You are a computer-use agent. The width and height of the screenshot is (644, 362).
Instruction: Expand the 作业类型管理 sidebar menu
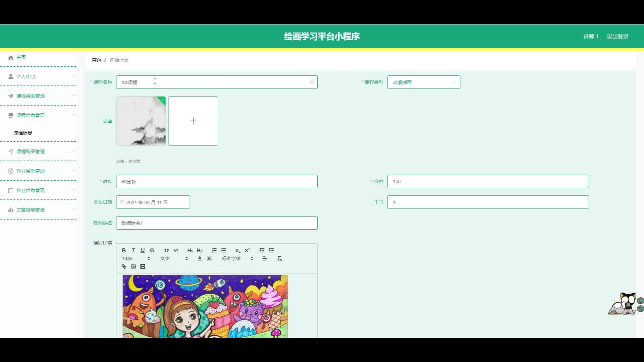click(x=38, y=171)
